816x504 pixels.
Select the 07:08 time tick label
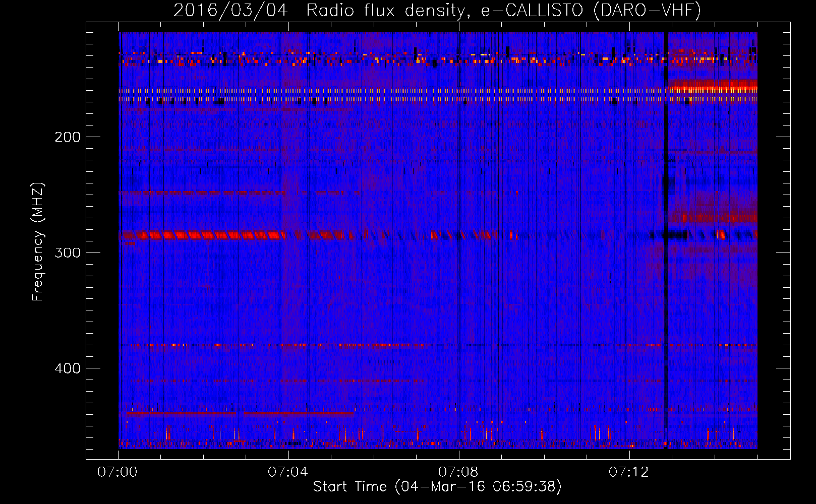(458, 472)
